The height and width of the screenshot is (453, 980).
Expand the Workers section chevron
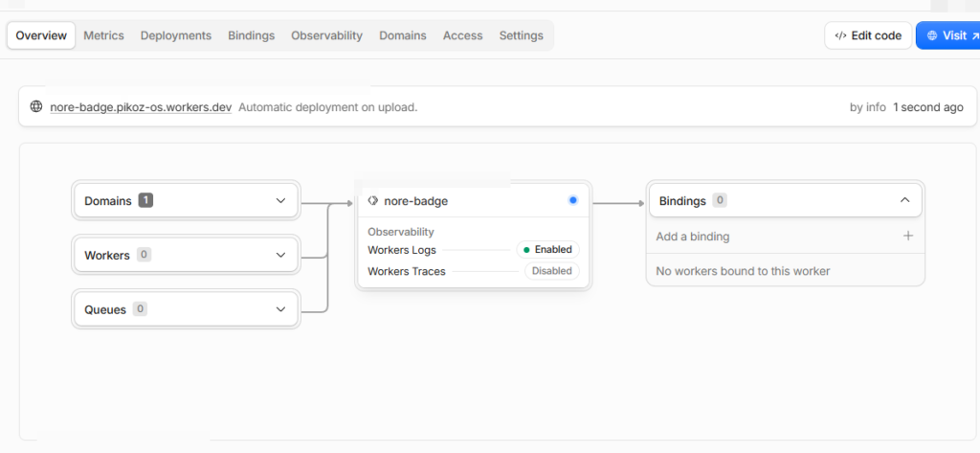pyautogui.click(x=280, y=255)
